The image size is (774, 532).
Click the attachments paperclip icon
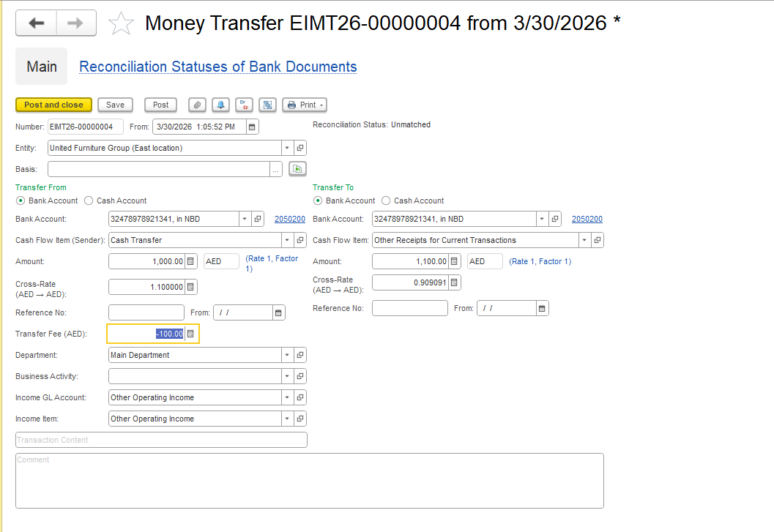(x=197, y=105)
